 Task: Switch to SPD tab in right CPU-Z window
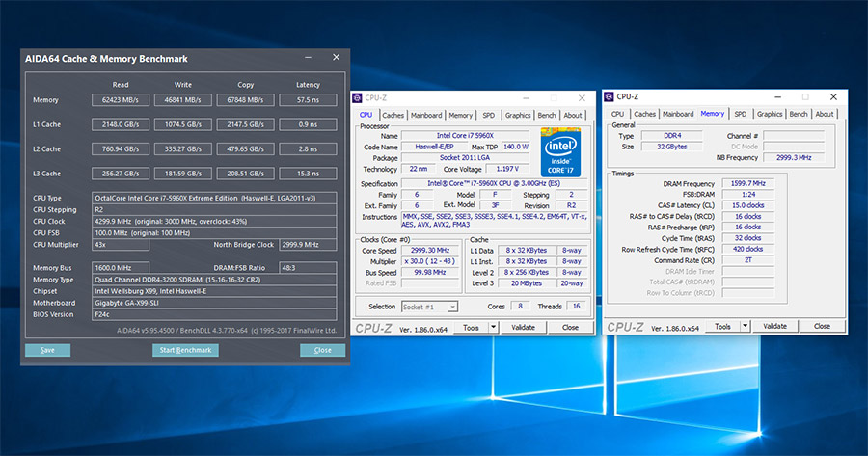[741, 114]
